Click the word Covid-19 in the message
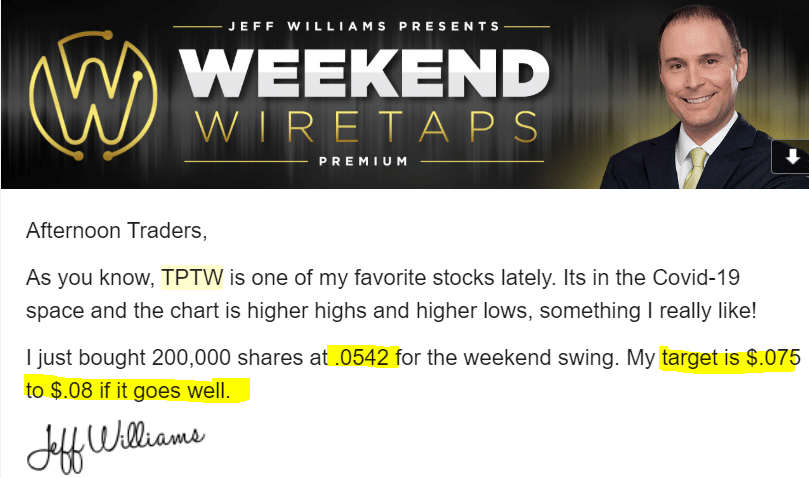 click(x=696, y=278)
